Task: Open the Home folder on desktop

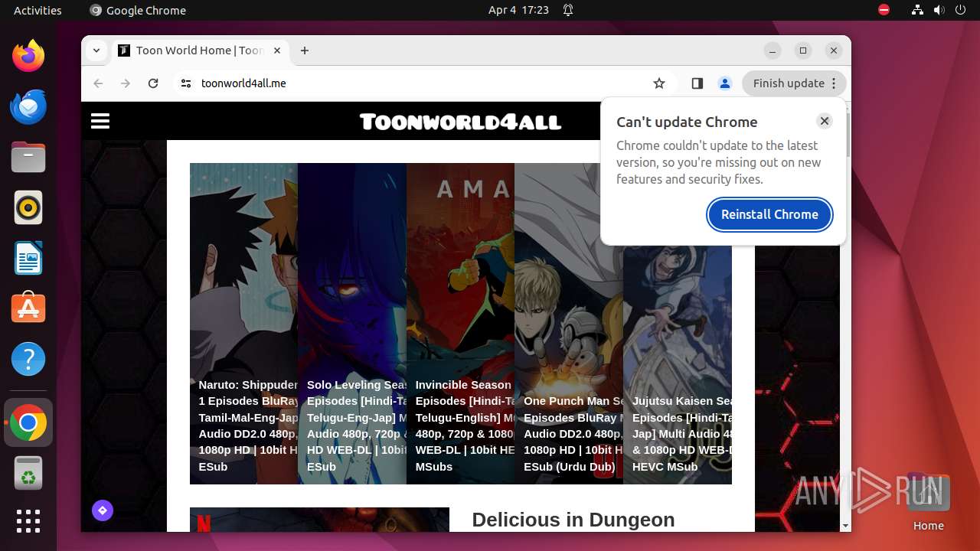Action: point(928,502)
